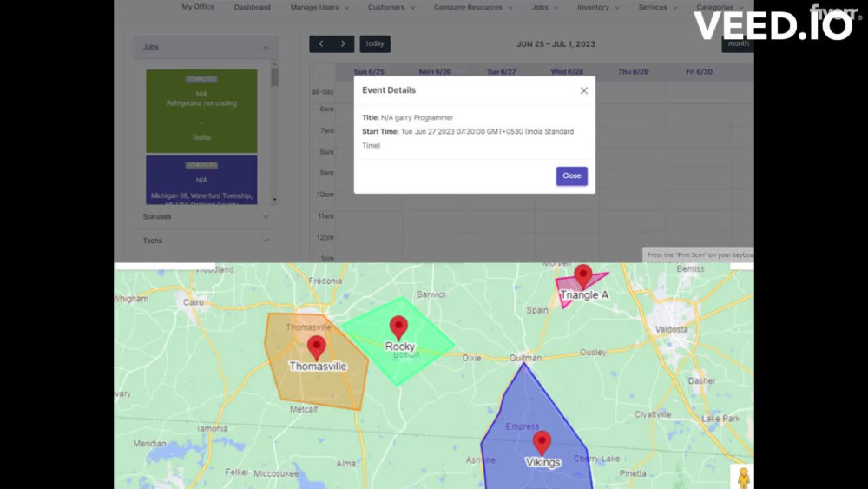The height and width of the screenshot is (489, 868).
Task: Click the Street View pegman icon
Action: point(743,478)
